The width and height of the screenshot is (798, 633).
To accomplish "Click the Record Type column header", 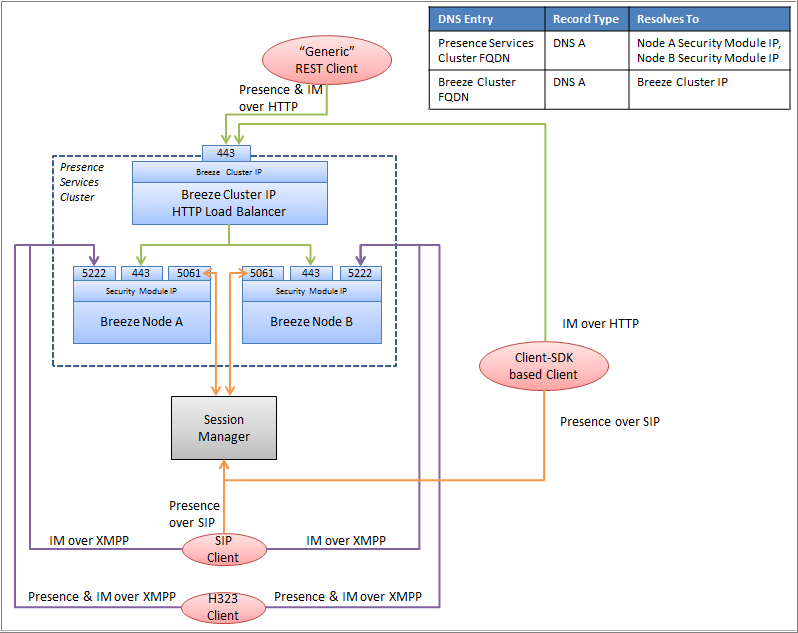I will [586, 19].
